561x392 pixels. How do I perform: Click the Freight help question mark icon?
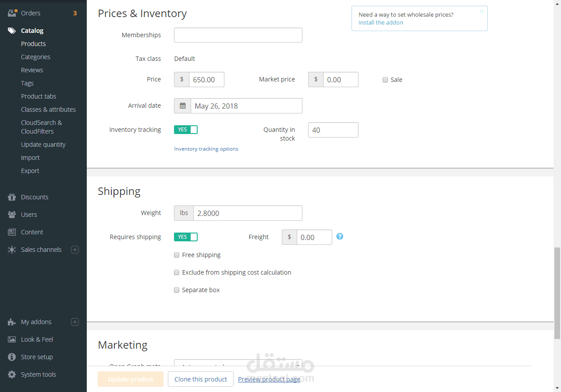pyautogui.click(x=340, y=237)
